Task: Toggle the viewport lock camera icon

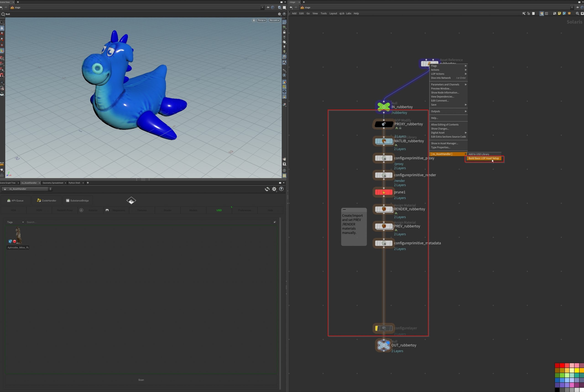Action: coord(254,20)
